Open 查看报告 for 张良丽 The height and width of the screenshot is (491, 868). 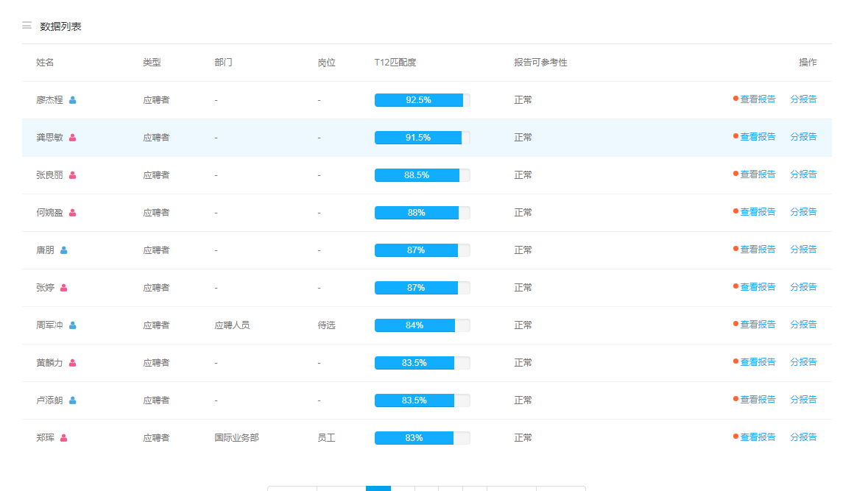point(758,174)
